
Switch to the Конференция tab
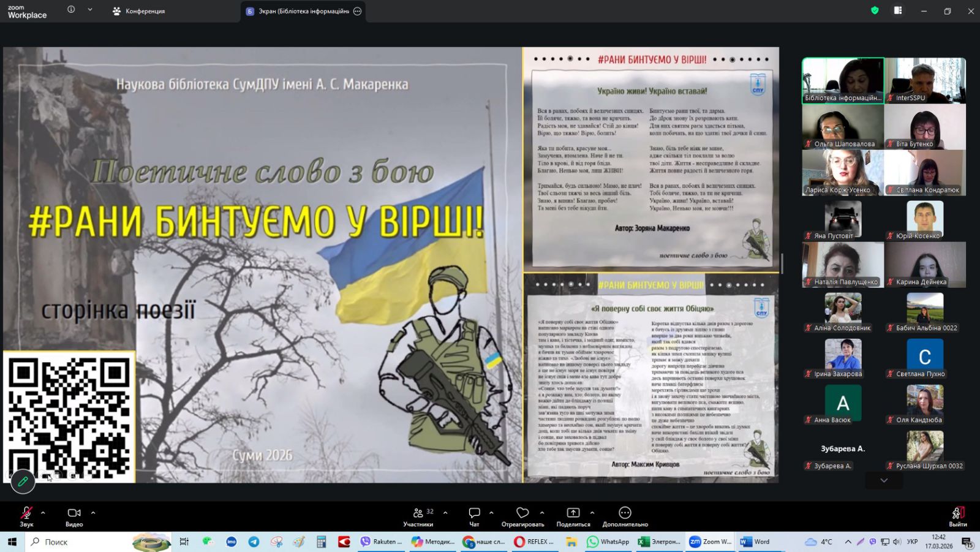click(x=139, y=11)
